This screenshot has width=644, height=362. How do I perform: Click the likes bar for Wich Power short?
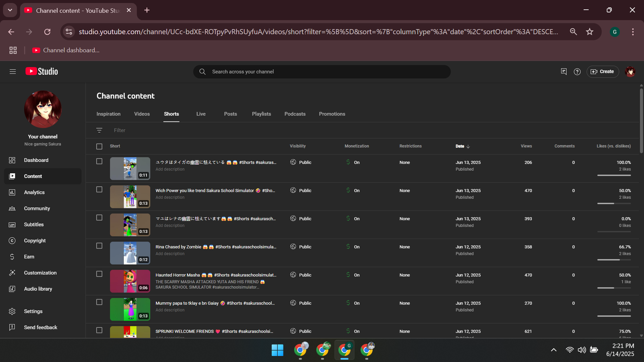click(614, 204)
